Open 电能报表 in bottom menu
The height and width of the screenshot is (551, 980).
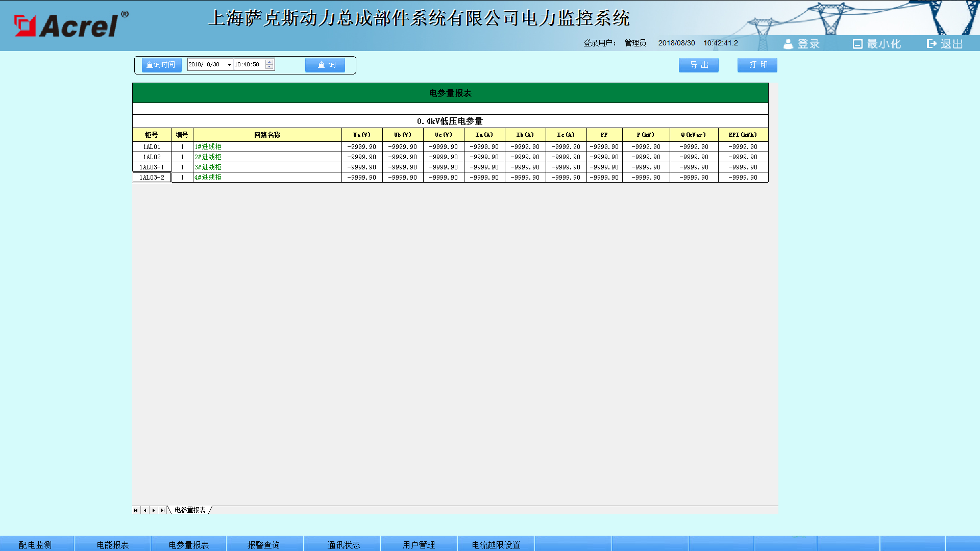(x=113, y=544)
